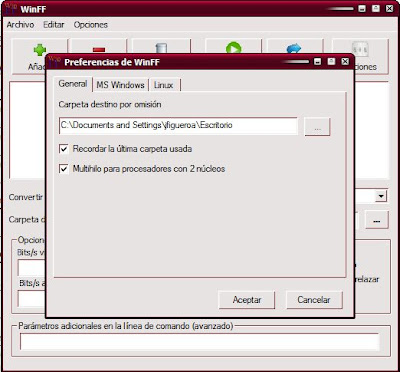This screenshot has height=372, width=400.
Task: Expand the Convertir dropdown arrow in main window
Action: click(x=380, y=196)
